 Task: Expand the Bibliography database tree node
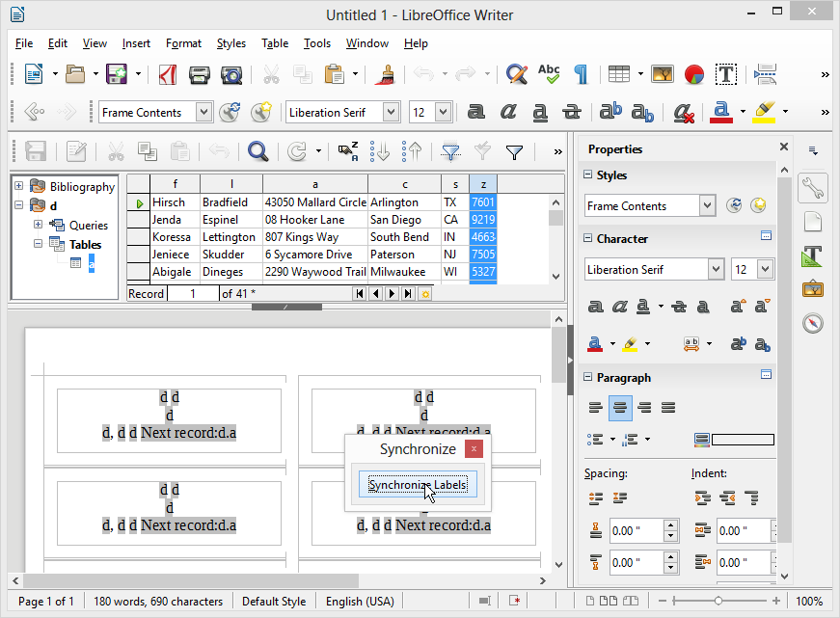pyautogui.click(x=19, y=186)
